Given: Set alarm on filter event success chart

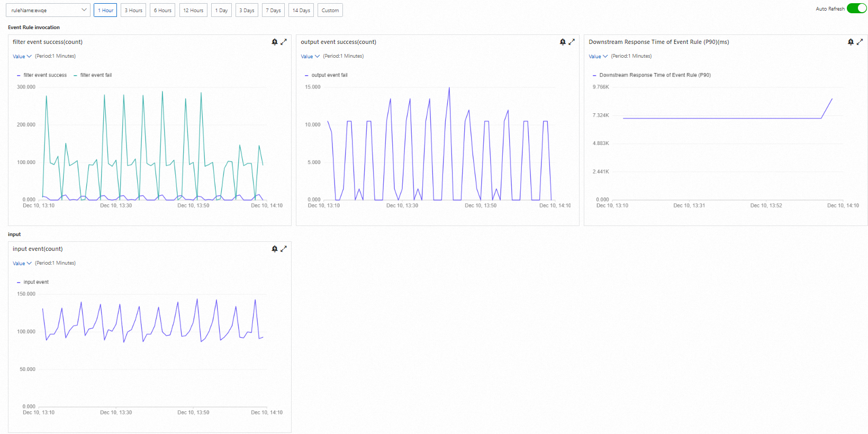Looking at the screenshot, I should point(275,42).
